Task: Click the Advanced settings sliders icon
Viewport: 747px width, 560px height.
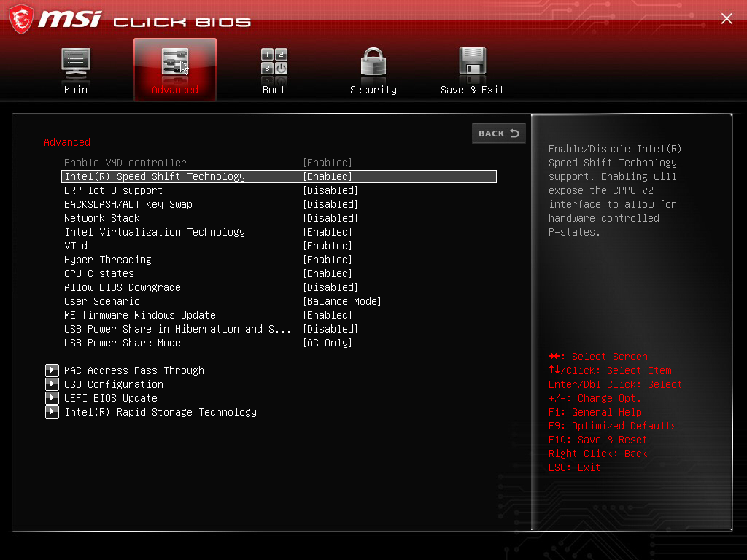Action: [x=175, y=61]
